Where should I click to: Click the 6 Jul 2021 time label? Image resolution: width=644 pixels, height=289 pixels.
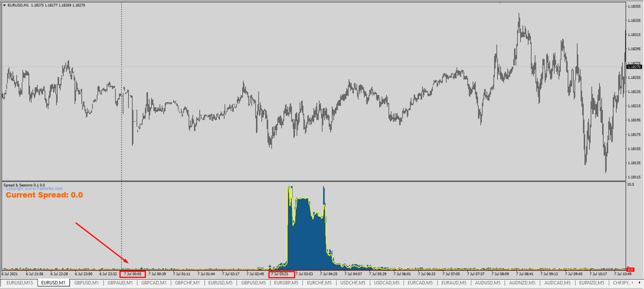click(9, 274)
